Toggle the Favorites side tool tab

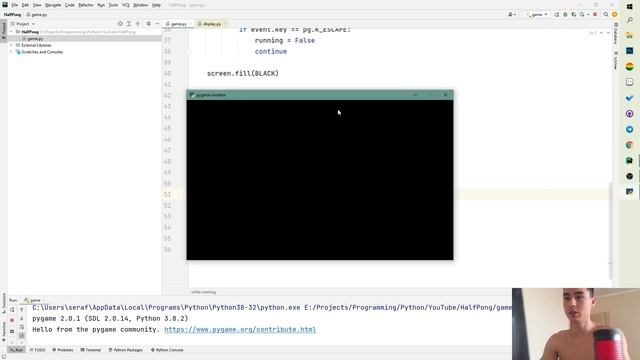(4, 331)
